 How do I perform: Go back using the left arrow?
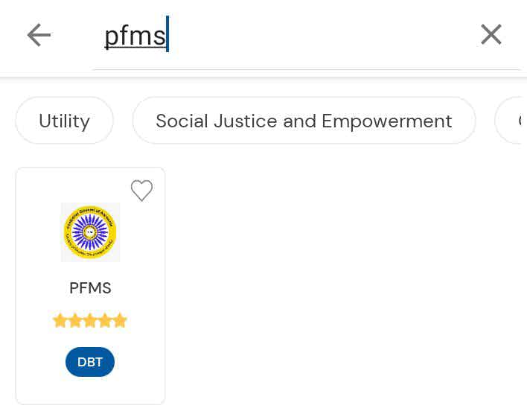click(39, 35)
